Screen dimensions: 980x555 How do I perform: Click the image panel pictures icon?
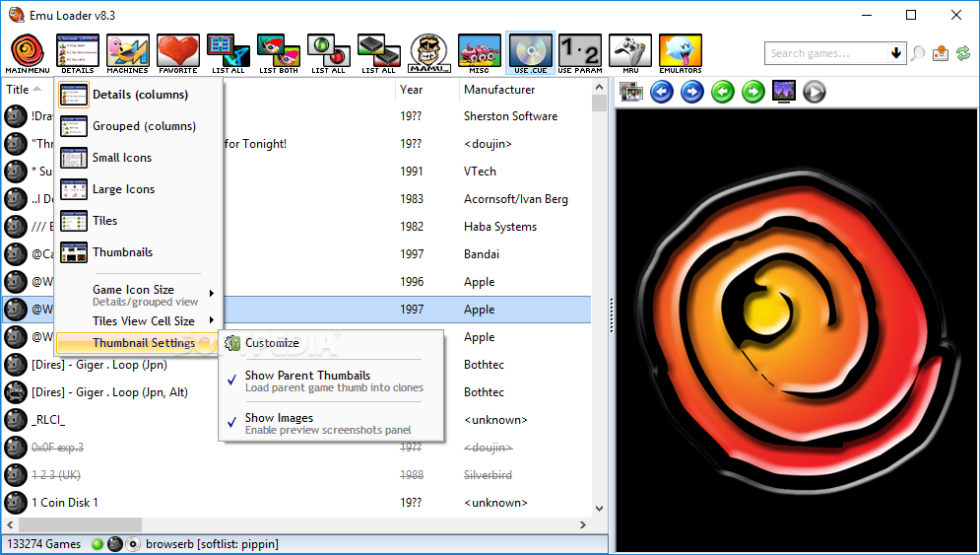pos(631,92)
